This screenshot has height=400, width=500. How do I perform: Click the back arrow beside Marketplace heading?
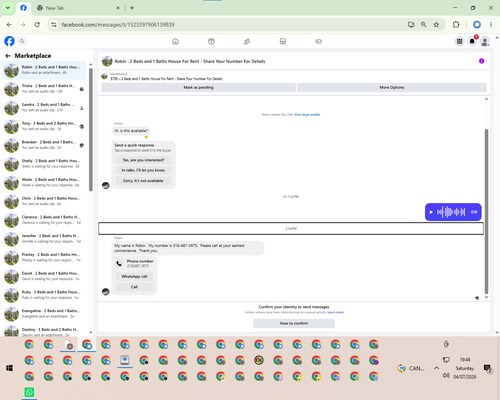pos(8,56)
